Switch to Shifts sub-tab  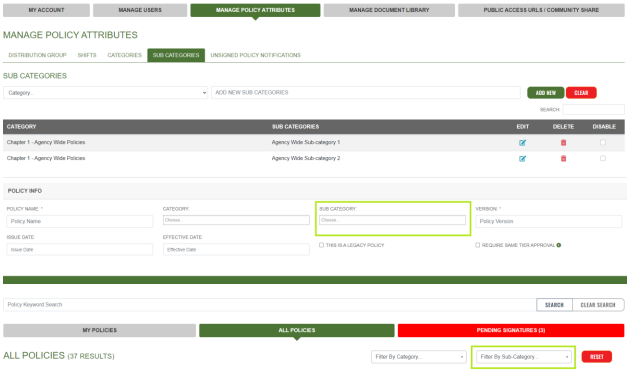[x=87, y=55]
